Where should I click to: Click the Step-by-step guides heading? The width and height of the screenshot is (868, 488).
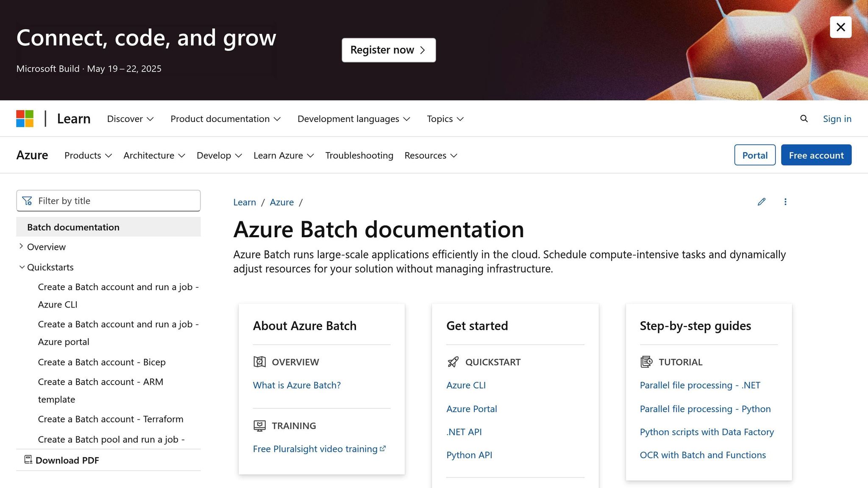pyautogui.click(x=696, y=326)
